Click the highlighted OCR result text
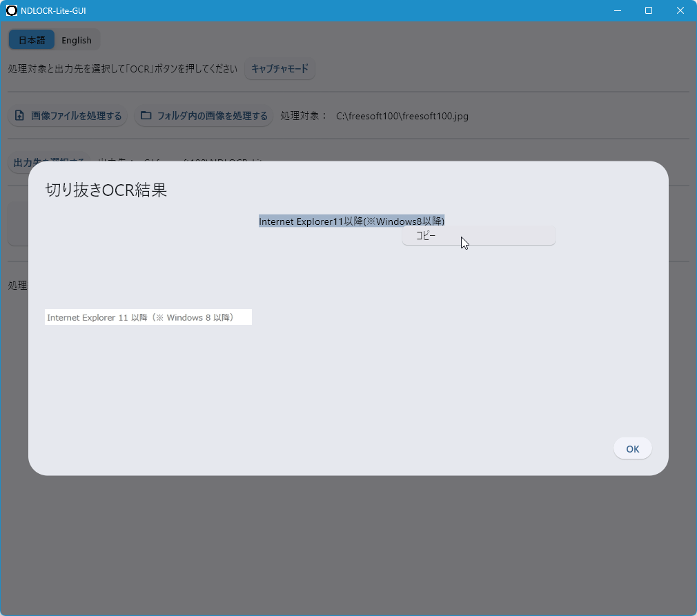The height and width of the screenshot is (616, 697). (351, 221)
